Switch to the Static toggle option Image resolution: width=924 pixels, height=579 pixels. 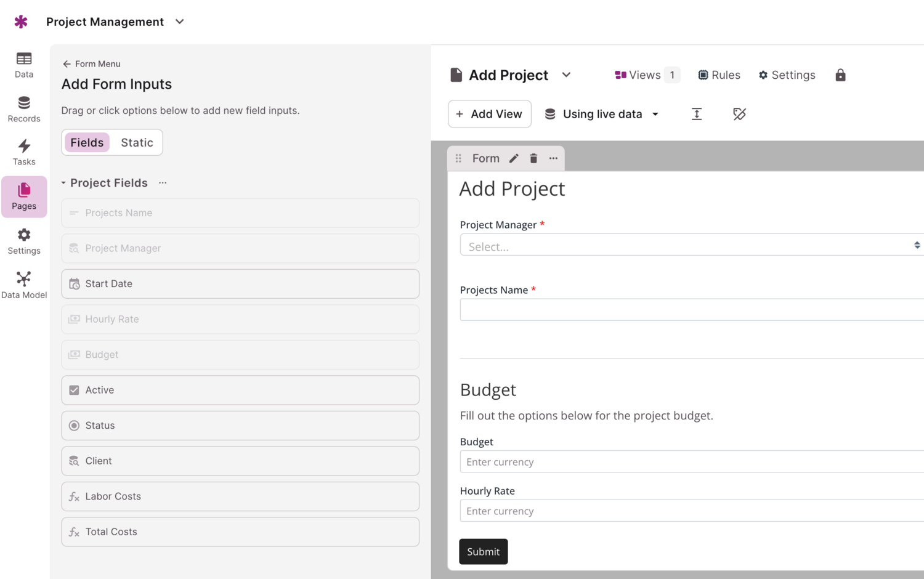(137, 142)
